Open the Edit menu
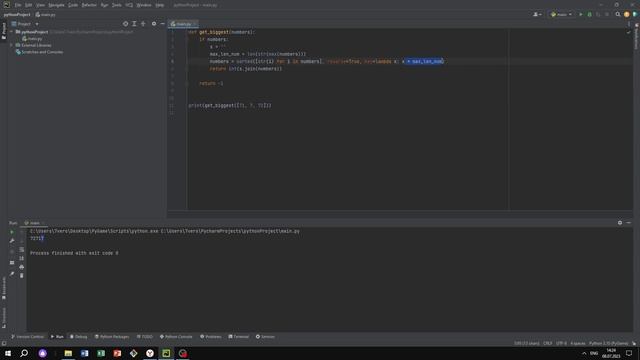Viewport: 640px width, 360px height. (x=29, y=5)
